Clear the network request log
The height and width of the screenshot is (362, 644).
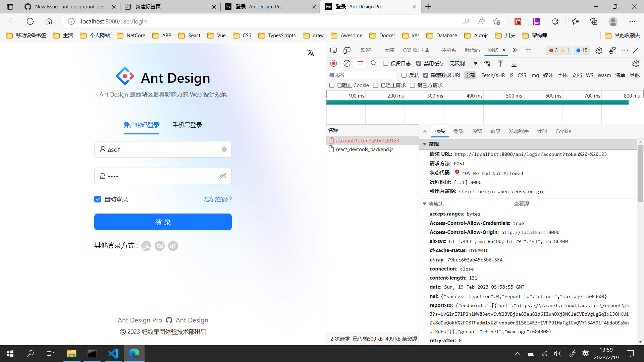point(347,63)
